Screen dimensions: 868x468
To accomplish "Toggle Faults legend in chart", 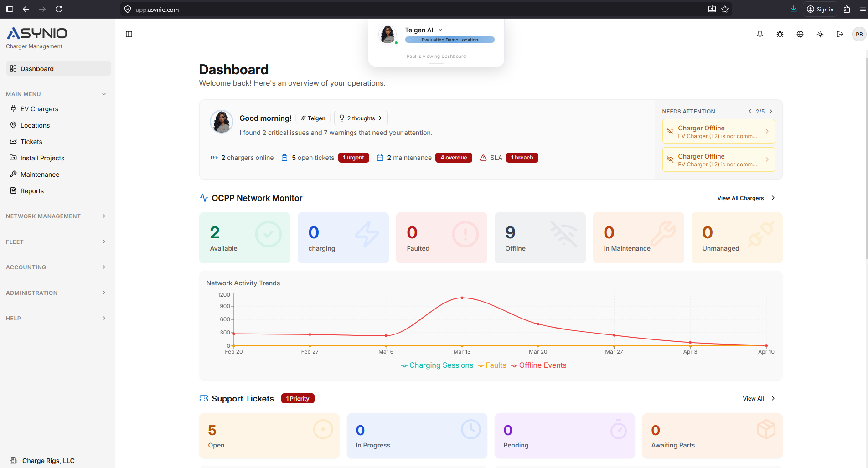I will [492, 365].
